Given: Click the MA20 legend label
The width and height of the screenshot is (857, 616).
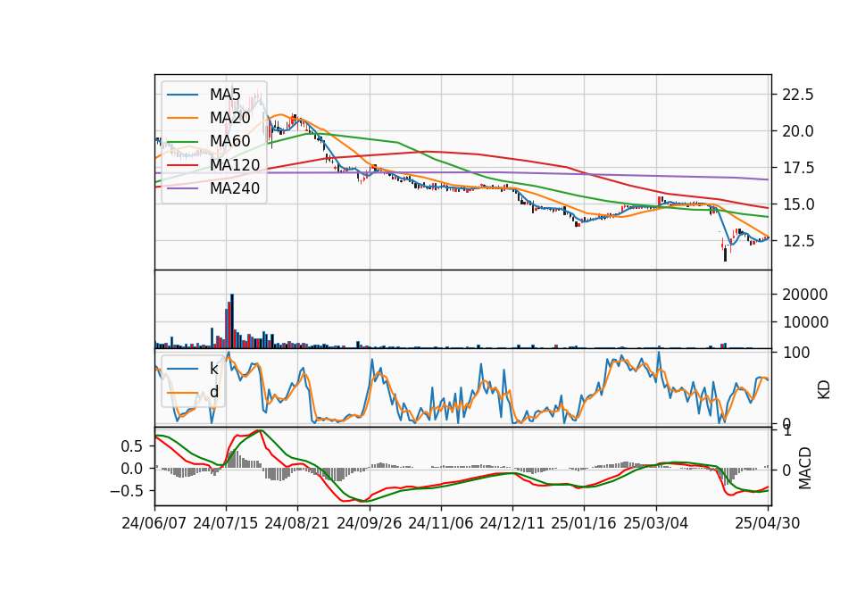Looking at the screenshot, I should 229,118.
